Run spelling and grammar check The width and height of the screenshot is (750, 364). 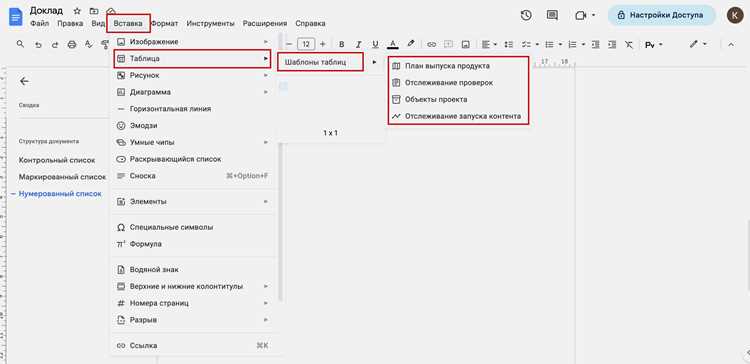tap(88, 44)
